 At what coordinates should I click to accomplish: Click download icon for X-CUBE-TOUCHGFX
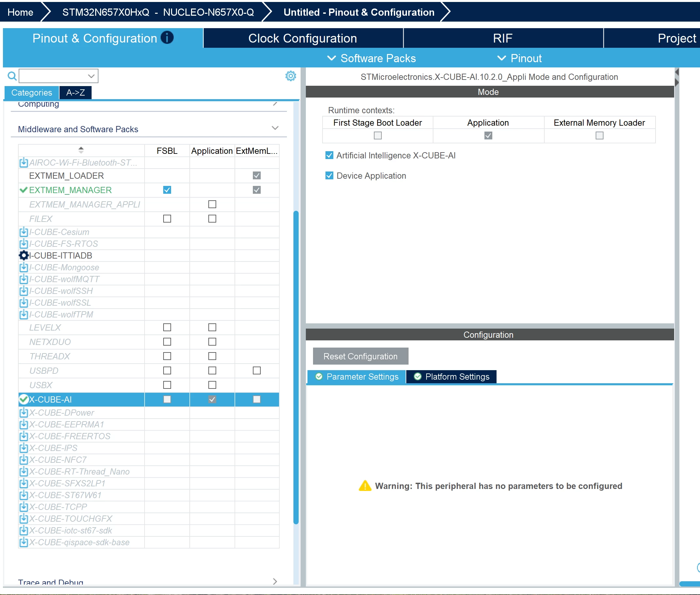click(x=24, y=519)
